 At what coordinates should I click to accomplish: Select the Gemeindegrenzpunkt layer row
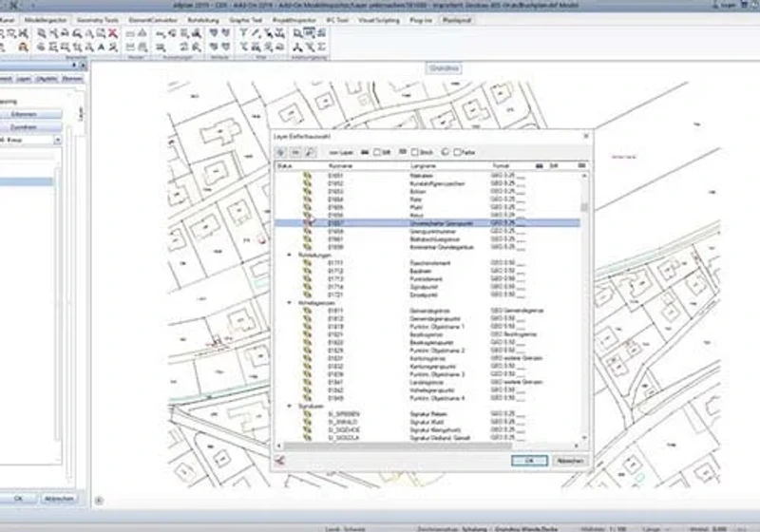point(427,319)
